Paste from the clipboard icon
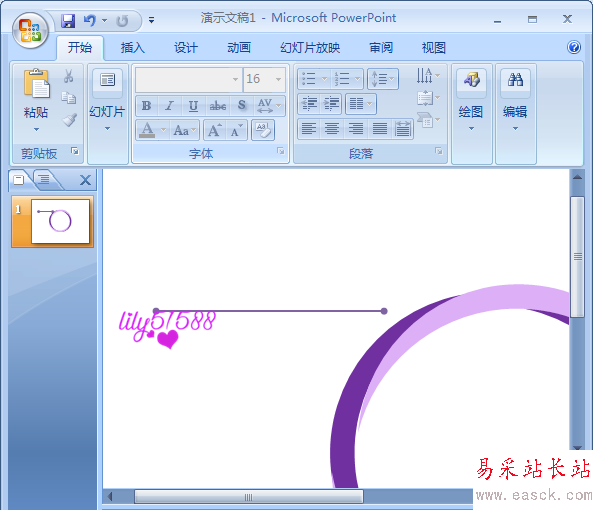 [x=36, y=84]
